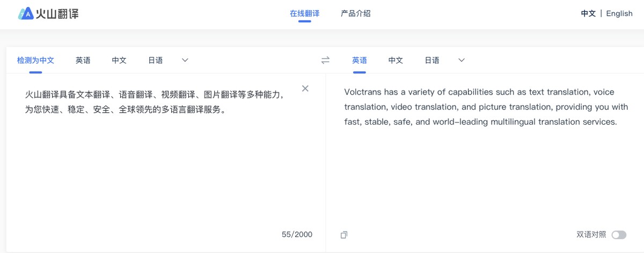Clear the source text with the X icon

click(305, 89)
